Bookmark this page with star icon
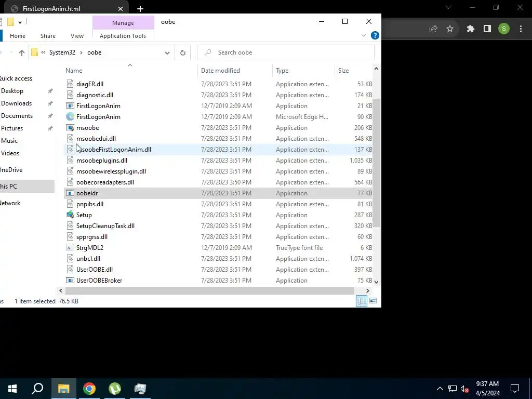This screenshot has height=399, width=532. pos(450,29)
